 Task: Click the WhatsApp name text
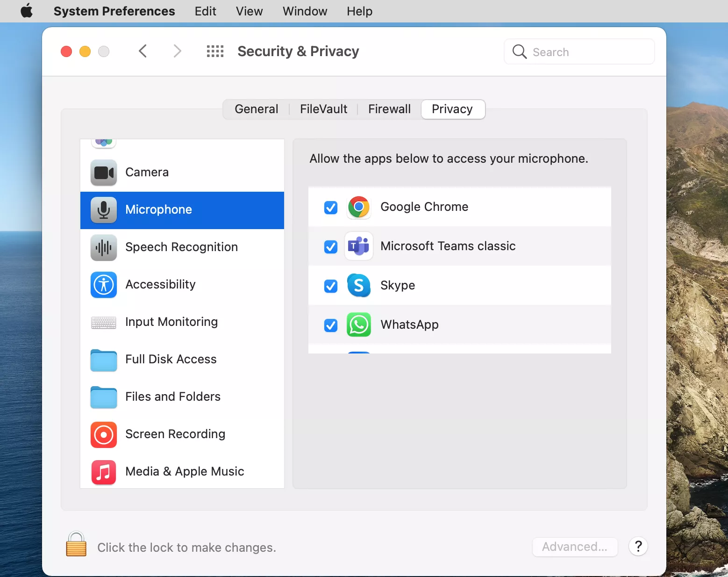(x=410, y=325)
